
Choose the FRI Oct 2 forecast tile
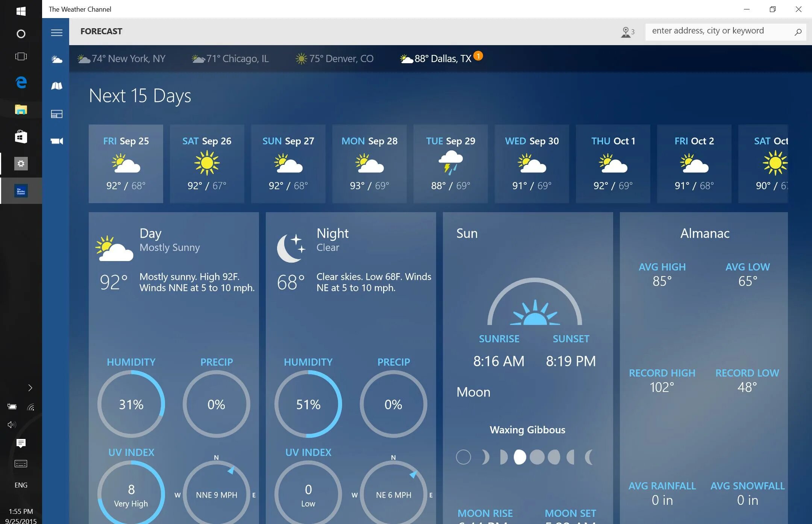coord(694,164)
